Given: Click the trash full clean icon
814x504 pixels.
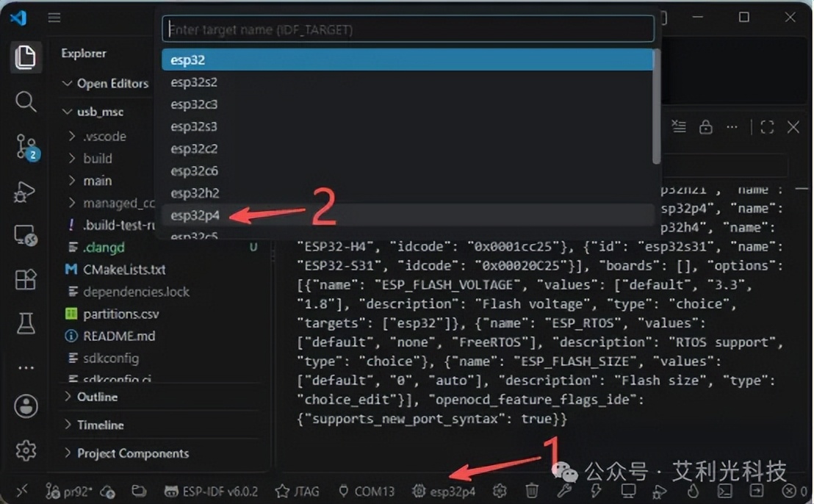Looking at the screenshot, I should click(532, 491).
